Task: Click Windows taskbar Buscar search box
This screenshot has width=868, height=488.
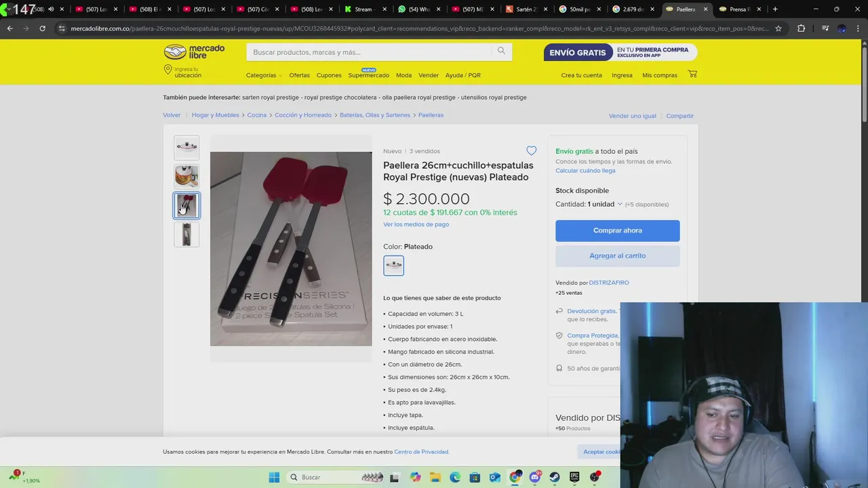Action: click(334, 477)
